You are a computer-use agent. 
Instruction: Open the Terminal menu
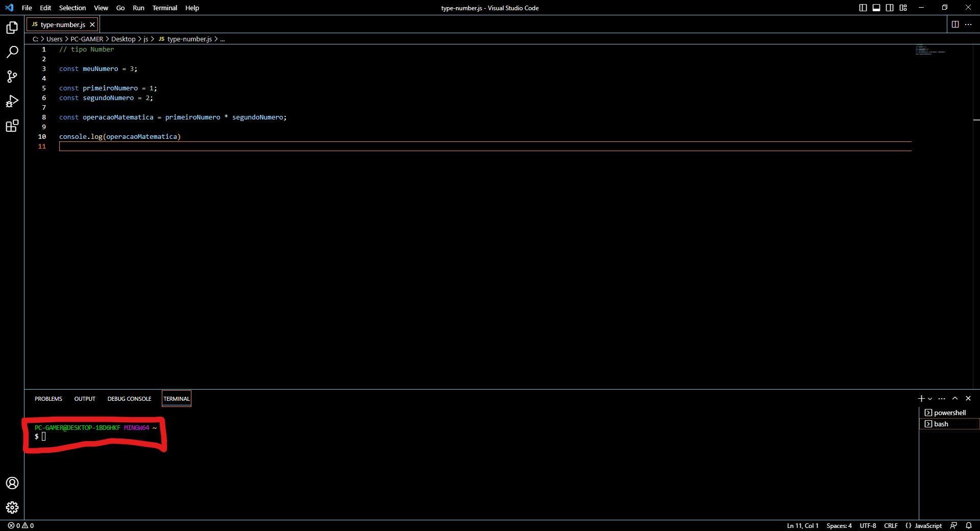coord(164,8)
